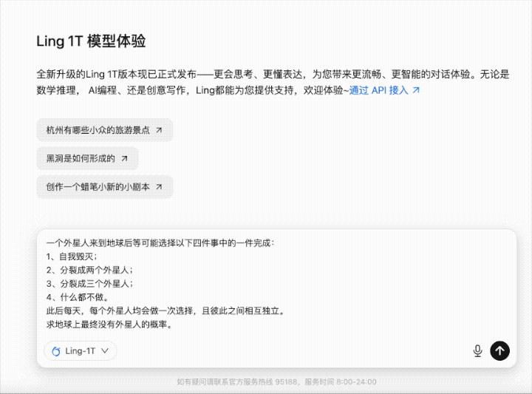Screen dimensions: 532x394
Task: Select the '杭州有哪些小众的旅游景点' suggestion
Action: tap(105, 130)
